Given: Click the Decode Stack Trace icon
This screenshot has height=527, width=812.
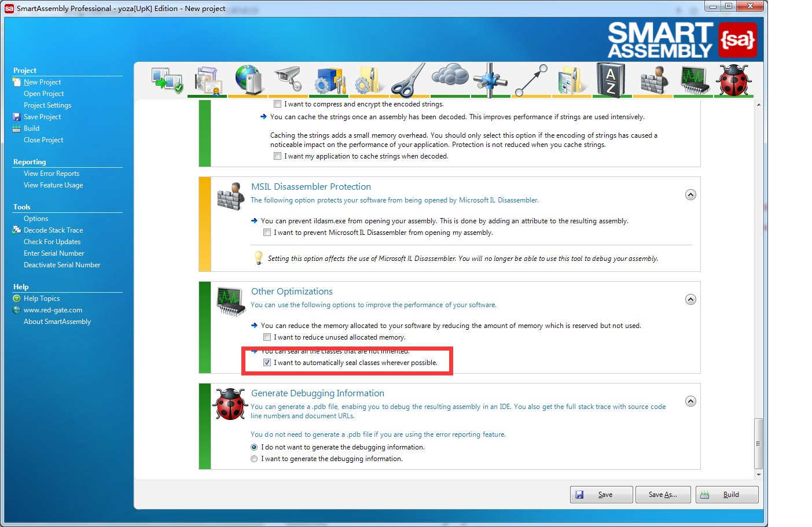Looking at the screenshot, I should point(16,230).
